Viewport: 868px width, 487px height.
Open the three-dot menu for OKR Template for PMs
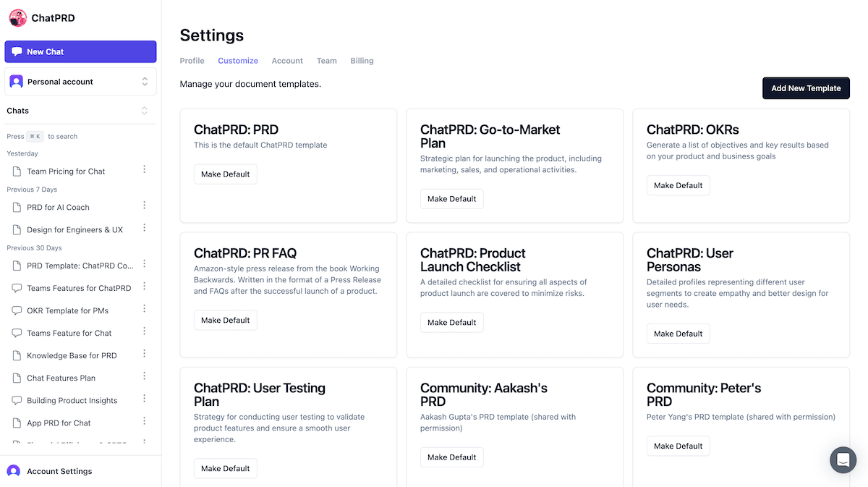click(x=144, y=310)
